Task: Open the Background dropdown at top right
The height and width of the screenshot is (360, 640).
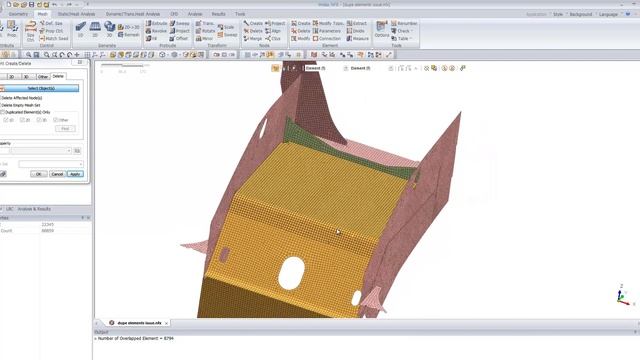Action: coord(580,14)
